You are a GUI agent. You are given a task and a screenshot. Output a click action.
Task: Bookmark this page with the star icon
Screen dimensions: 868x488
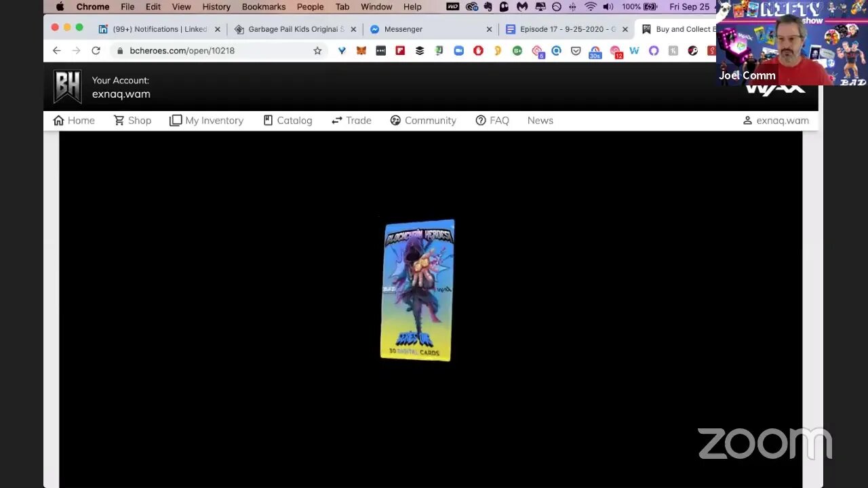point(317,50)
